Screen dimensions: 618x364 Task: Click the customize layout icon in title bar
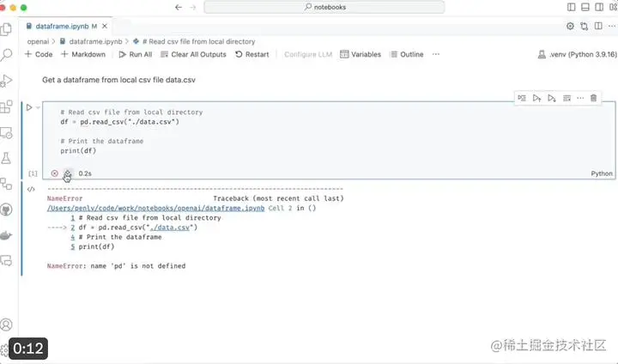(x=613, y=7)
